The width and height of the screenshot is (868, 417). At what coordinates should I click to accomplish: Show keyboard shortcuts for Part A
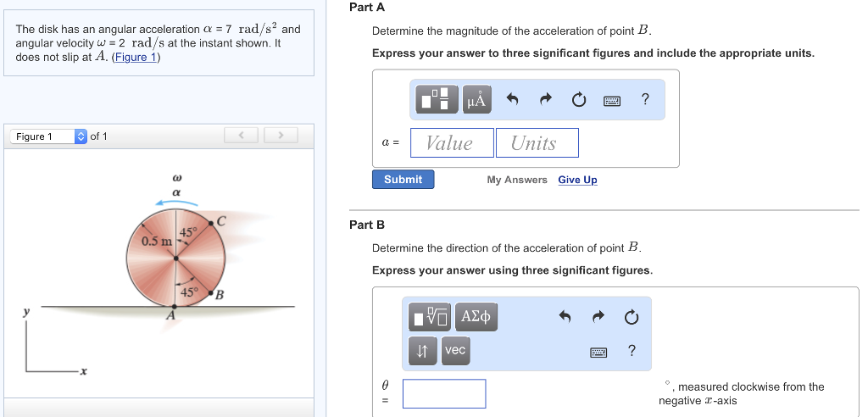(x=612, y=101)
